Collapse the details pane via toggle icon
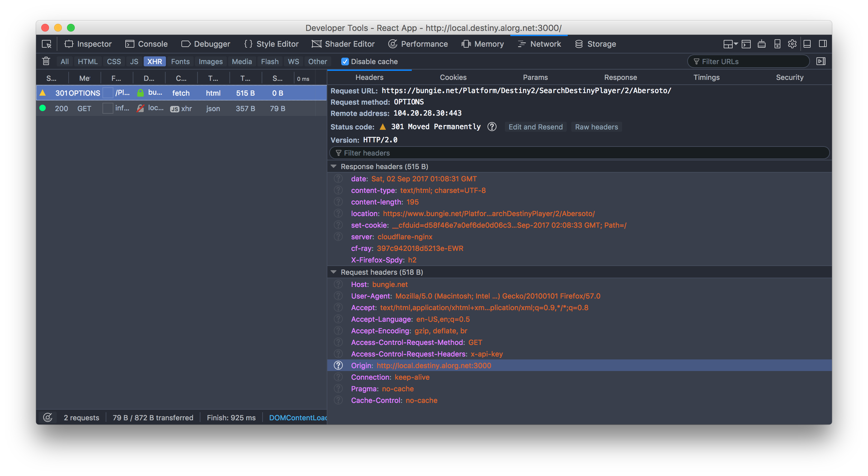The width and height of the screenshot is (868, 476). tap(821, 61)
